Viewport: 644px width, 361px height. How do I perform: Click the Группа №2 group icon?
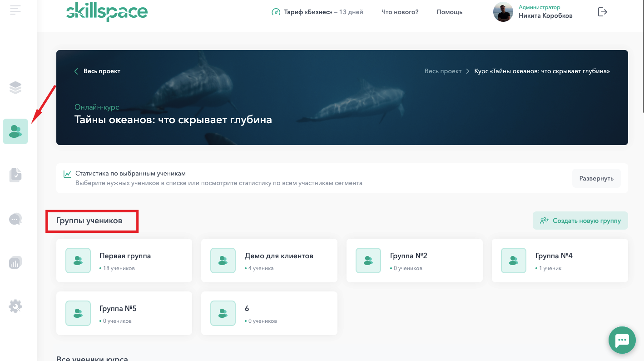click(x=368, y=261)
